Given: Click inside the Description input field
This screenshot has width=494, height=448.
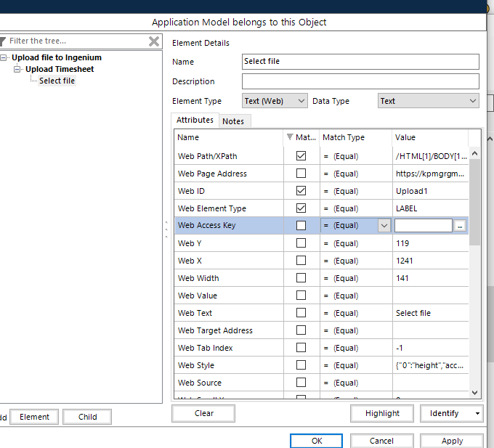Looking at the screenshot, I should [360, 81].
